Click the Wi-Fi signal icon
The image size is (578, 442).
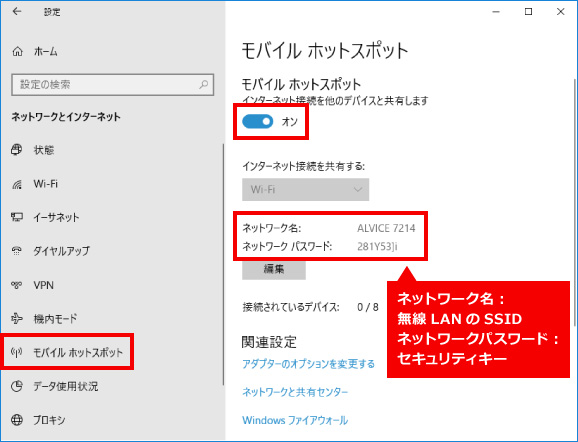[17, 184]
